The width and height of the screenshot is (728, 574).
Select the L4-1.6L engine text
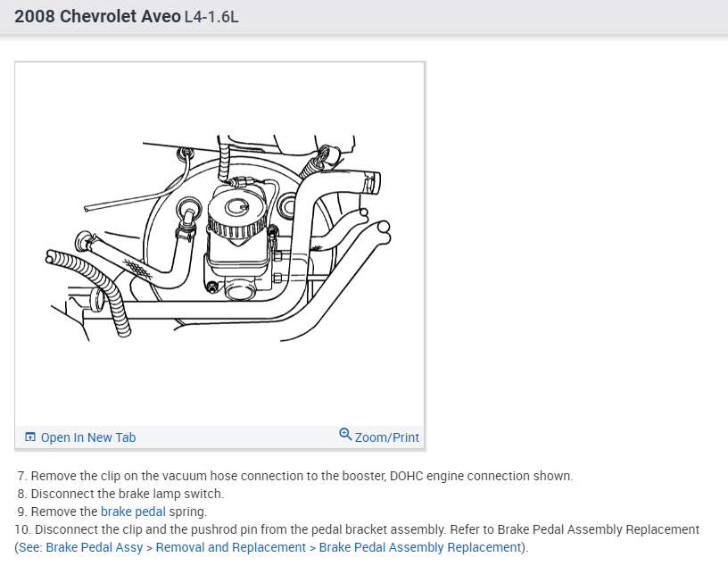coord(211,17)
